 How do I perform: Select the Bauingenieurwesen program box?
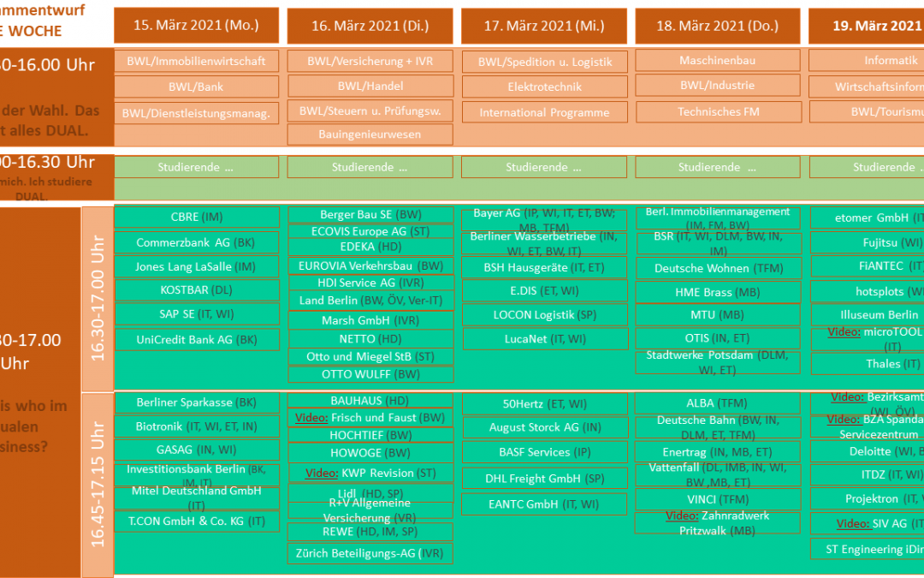click(x=370, y=134)
